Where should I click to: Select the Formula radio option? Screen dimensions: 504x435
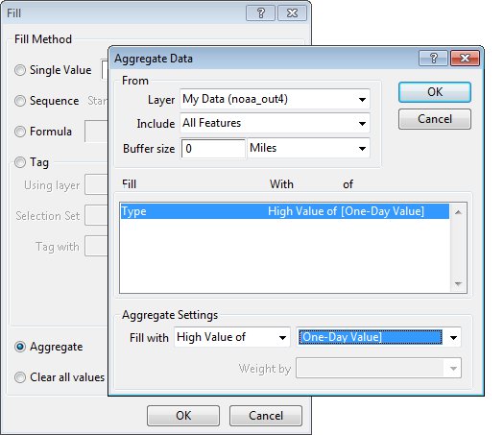click(x=20, y=132)
